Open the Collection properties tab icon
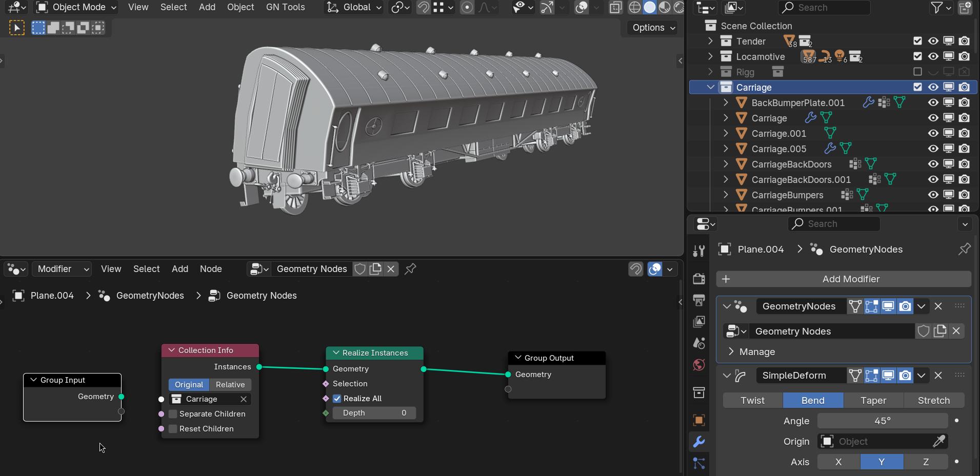Image resolution: width=980 pixels, height=476 pixels. [x=698, y=392]
